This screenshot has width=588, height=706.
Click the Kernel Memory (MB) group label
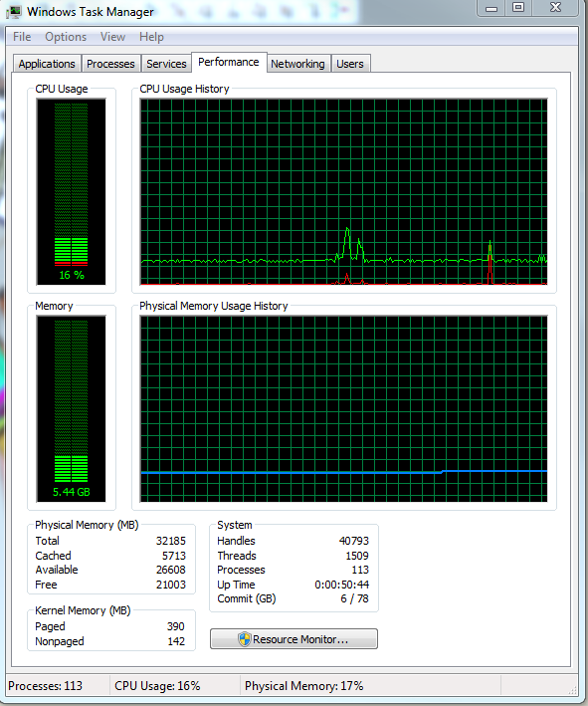pos(83,610)
